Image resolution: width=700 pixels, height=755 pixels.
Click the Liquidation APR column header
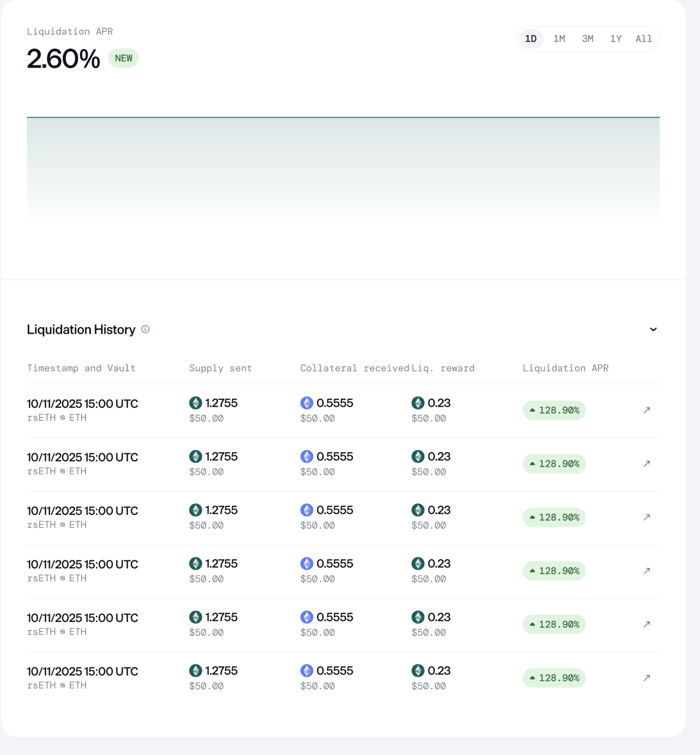[565, 368]
